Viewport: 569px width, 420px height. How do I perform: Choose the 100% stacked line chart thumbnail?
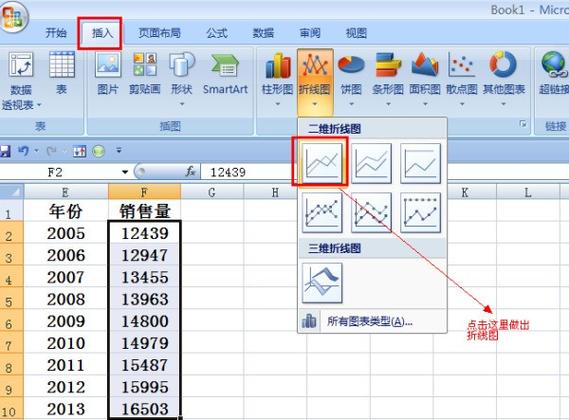pyautogui.click(x=421, y=163)
